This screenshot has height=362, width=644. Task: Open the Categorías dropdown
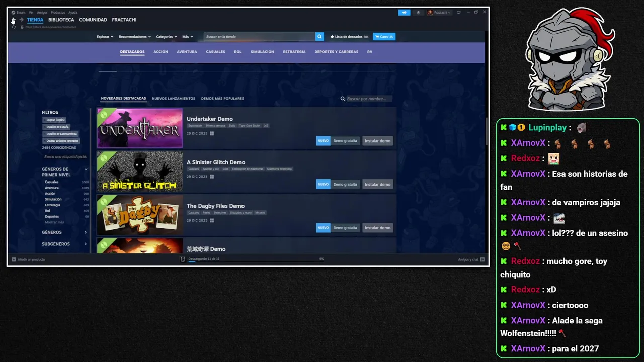point(167,37)
